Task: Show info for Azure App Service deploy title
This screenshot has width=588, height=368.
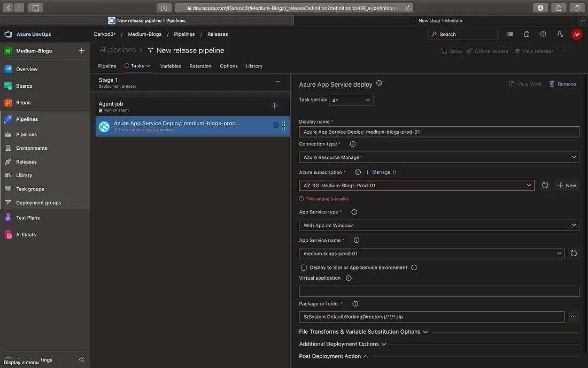Action: 379,83
